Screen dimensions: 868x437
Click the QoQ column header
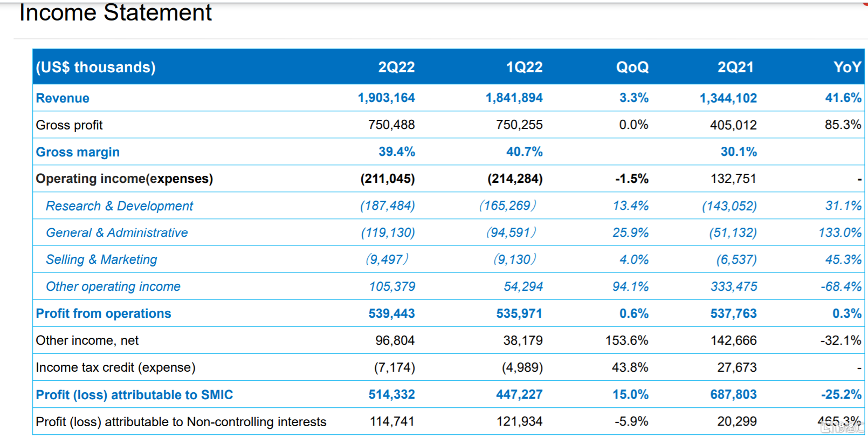tap(632, 67)
